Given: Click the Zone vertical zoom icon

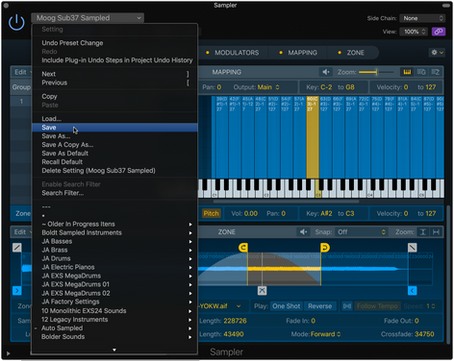Looking at the screenshot, I should pyautogui.click(x=423, y=232).
